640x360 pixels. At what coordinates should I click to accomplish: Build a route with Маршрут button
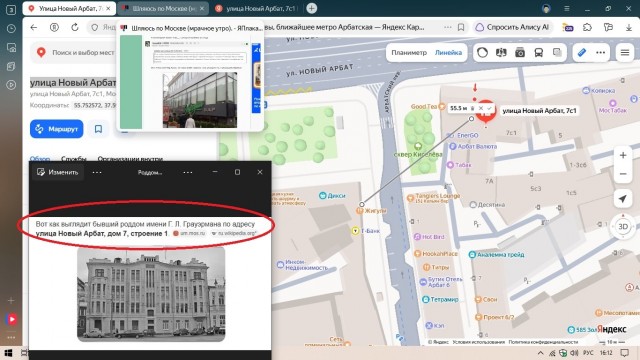[x=56, y=129]
